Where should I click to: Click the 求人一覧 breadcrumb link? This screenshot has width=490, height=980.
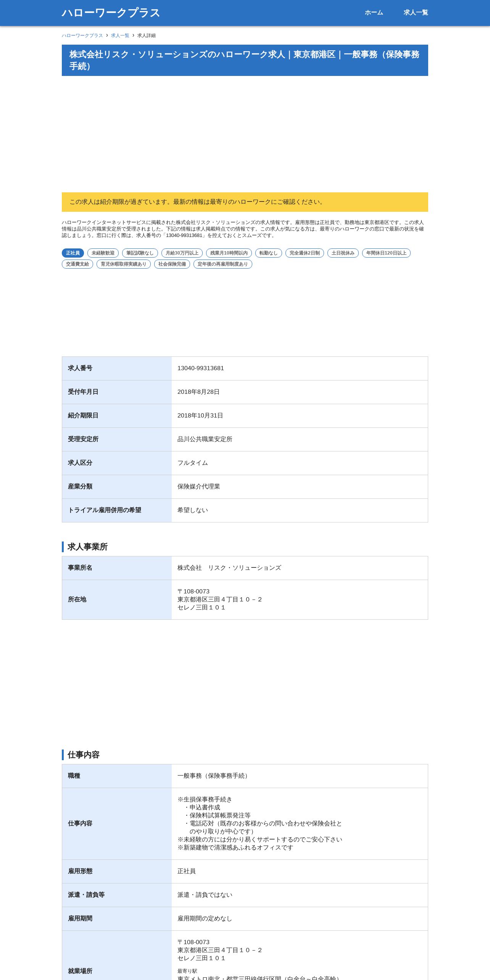click(x=120, y=35)
